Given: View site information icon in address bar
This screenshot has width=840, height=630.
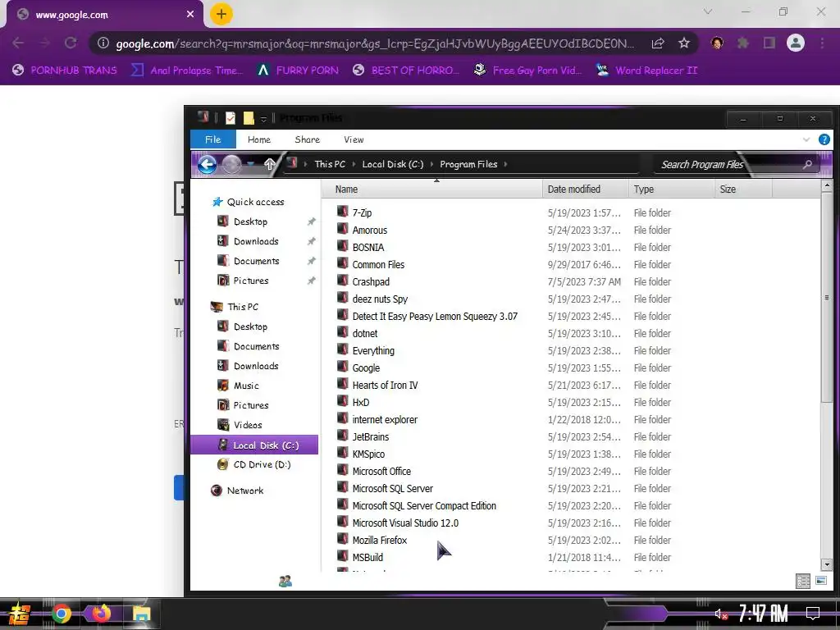Looking at the screenshot, I should (x=103, y=43).
